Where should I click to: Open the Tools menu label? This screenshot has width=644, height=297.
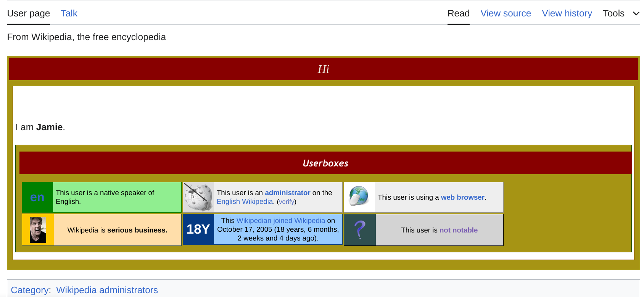pos(613,13)
